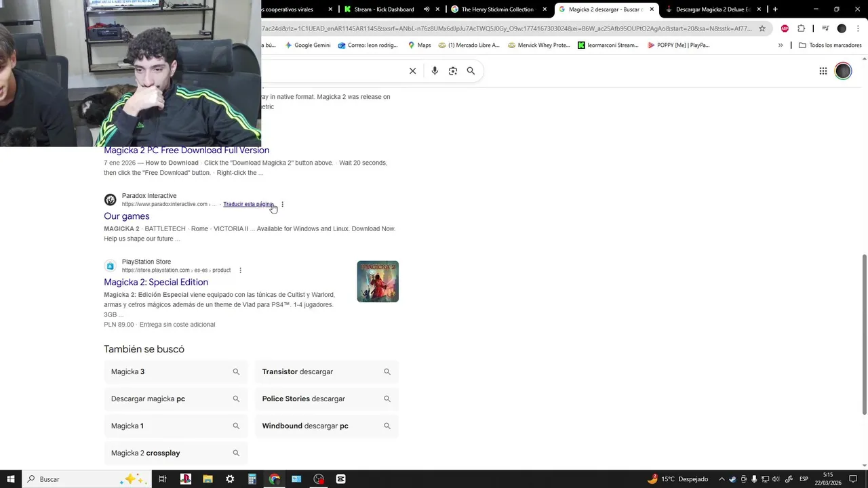Start a voice search with the microphone
The image size is (868, 488).
435,70
